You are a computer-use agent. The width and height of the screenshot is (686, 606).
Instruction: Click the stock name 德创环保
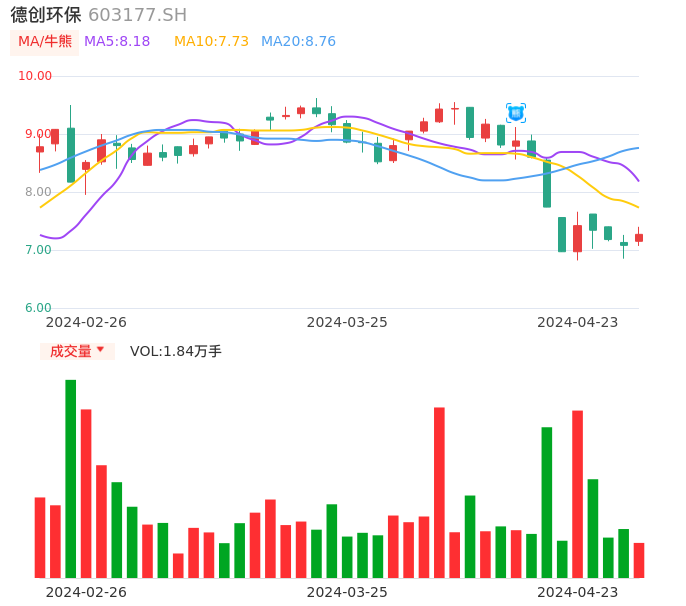(x=46, y=15)
